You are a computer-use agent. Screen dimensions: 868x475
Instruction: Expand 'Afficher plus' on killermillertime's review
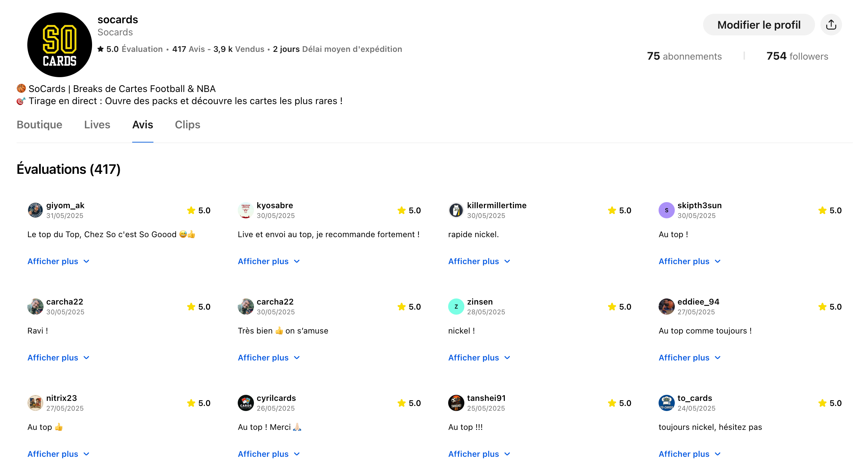[480, 261]
